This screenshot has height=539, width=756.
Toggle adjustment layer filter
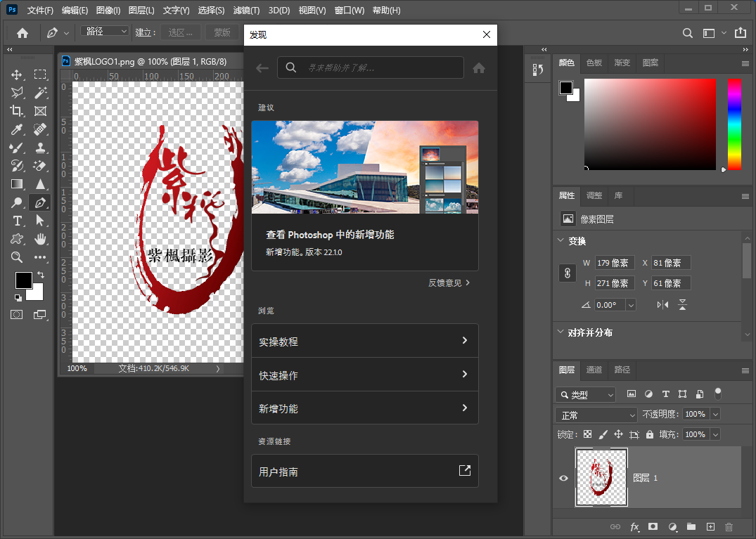[x=648, y=394]
